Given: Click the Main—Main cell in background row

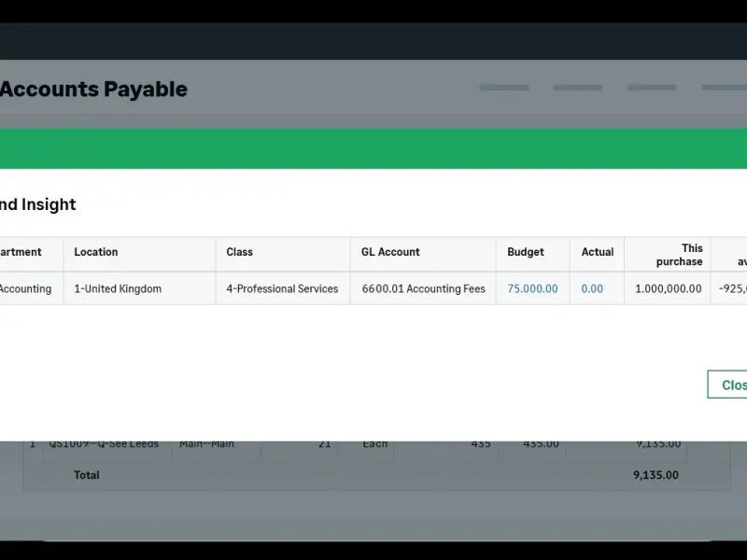Looking at the screenshot, I should tap(206, 444).
